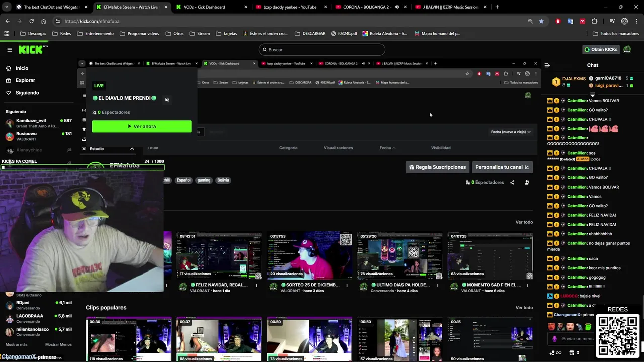Open the channel points infinity icon

(x=555, y=353)
